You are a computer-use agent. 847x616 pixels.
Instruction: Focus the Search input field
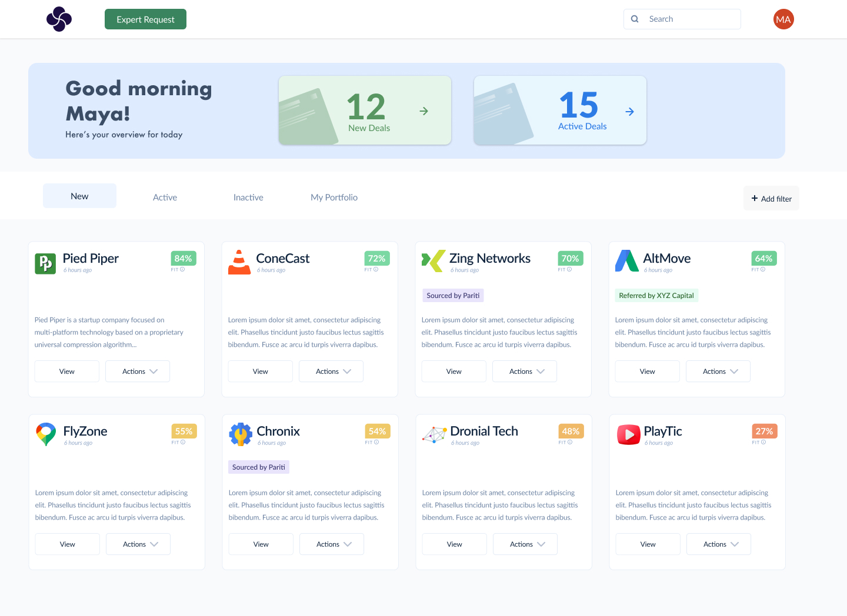688,19
